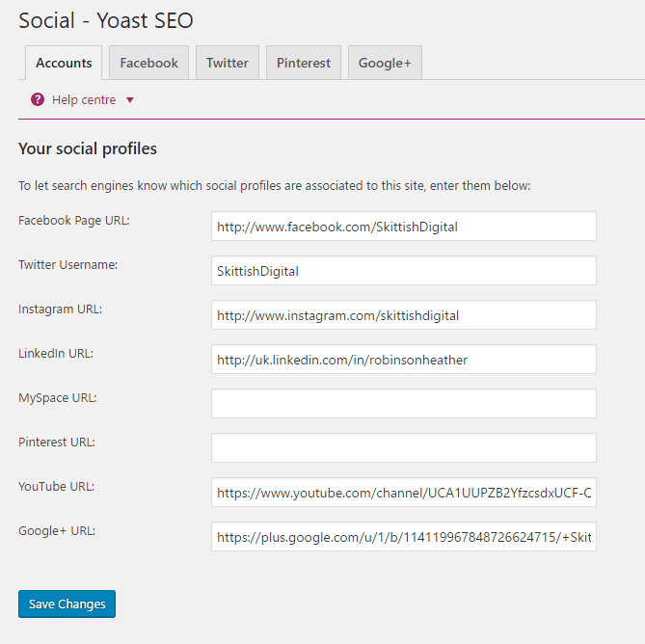Click the 'Your social profiles' heading
This screenshot has width=645, height=644.
tap(88, 148)
